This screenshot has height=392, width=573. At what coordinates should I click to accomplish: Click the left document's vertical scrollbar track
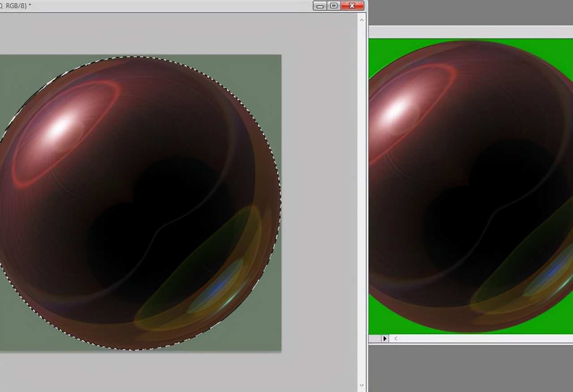[x=362, y=201]
